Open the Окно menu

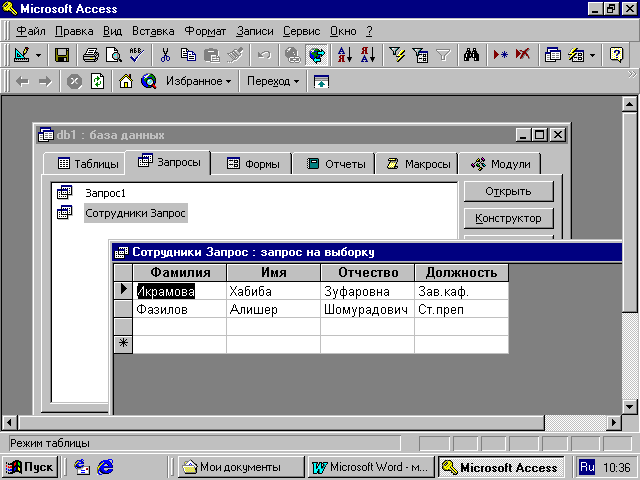pyautogui.click(x=343, y=31)
